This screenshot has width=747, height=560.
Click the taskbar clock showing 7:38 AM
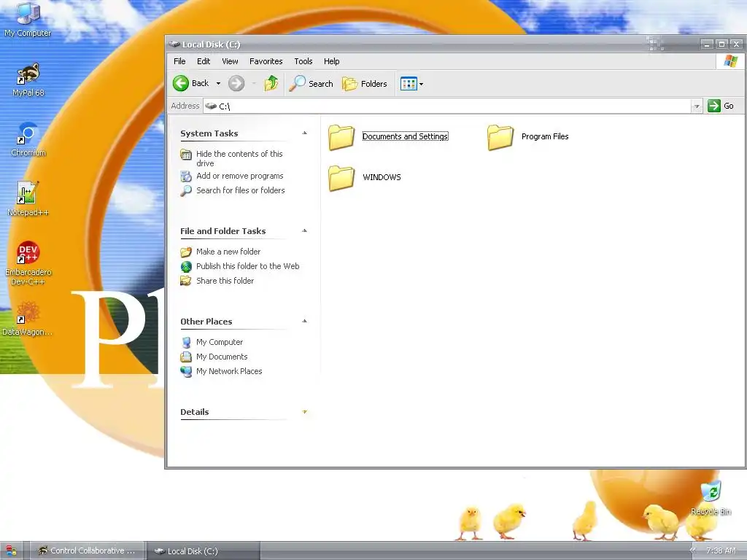[721, 551]
